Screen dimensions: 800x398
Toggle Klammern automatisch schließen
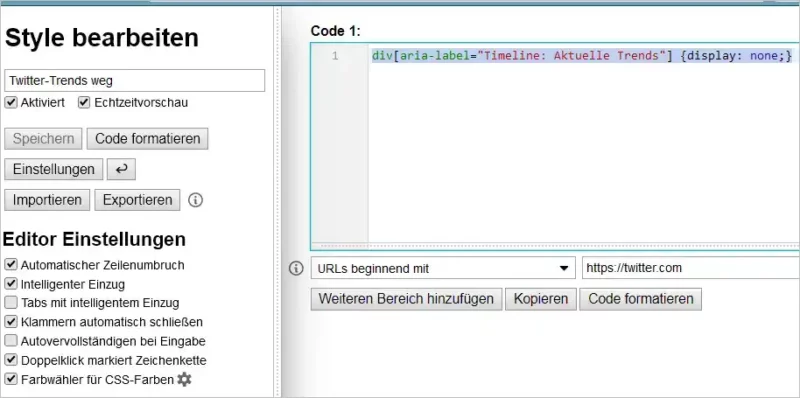pyautogui.click(x=10, y=322)
